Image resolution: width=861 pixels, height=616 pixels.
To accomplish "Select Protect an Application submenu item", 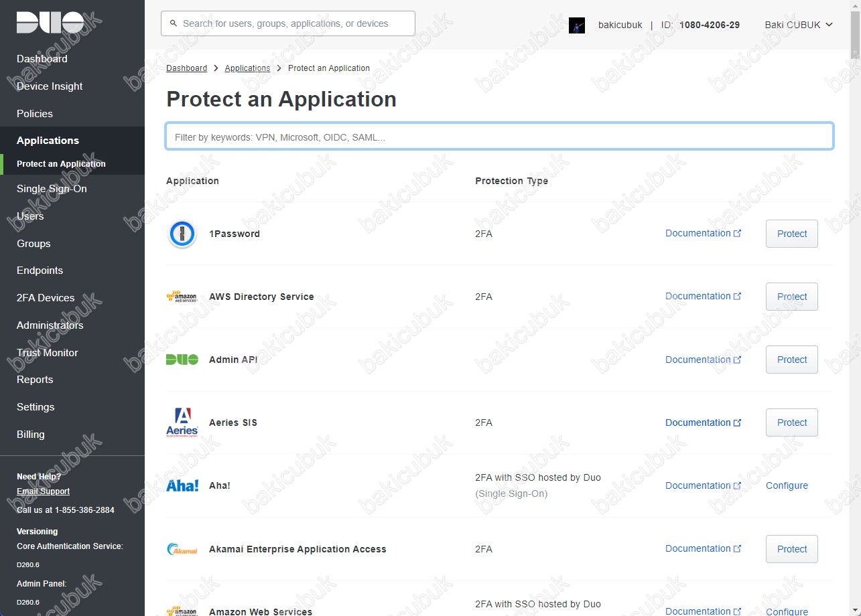I will pos(61,164).
